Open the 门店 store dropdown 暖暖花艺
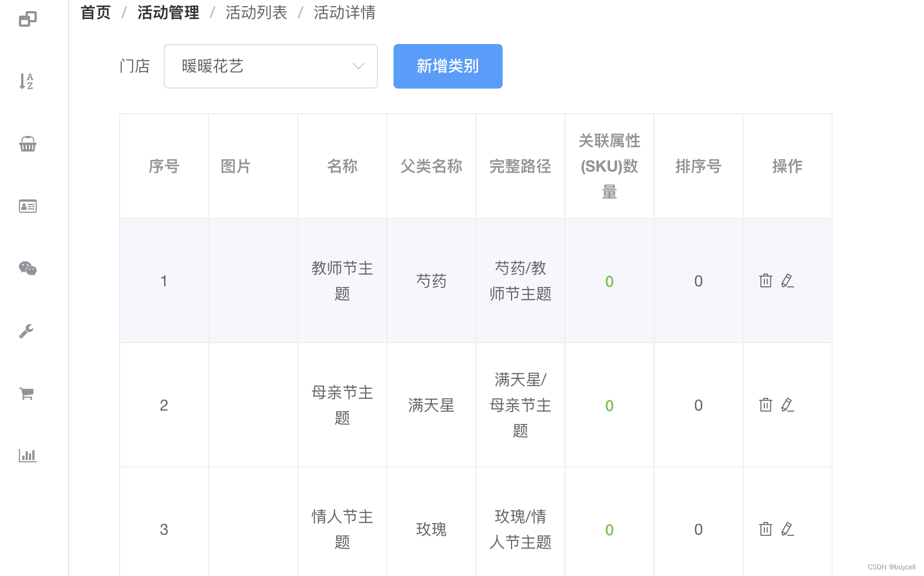The image size is (924, 576). 271,66
